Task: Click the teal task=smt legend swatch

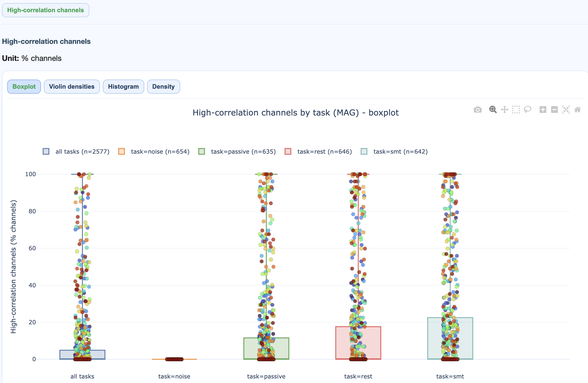Action: (364, 151)
